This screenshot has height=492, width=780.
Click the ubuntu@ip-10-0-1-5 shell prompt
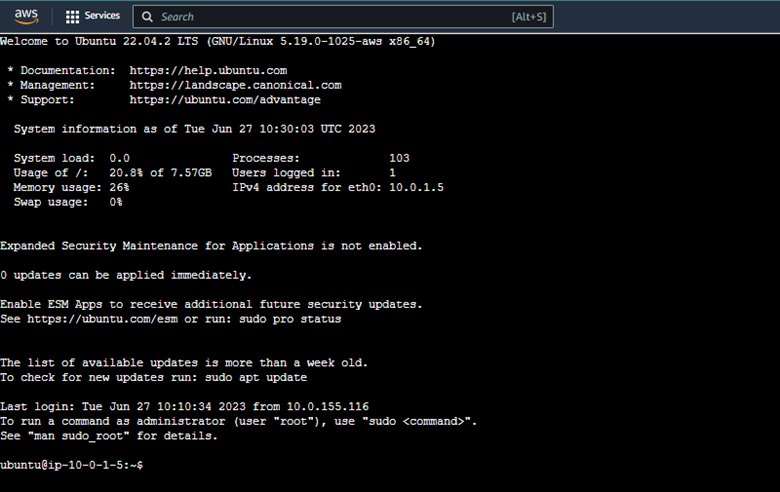72,465
